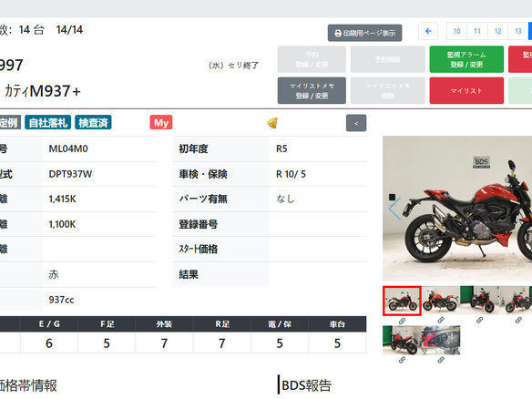Click the BDS報告 section heading

click(x=306, y=385)
